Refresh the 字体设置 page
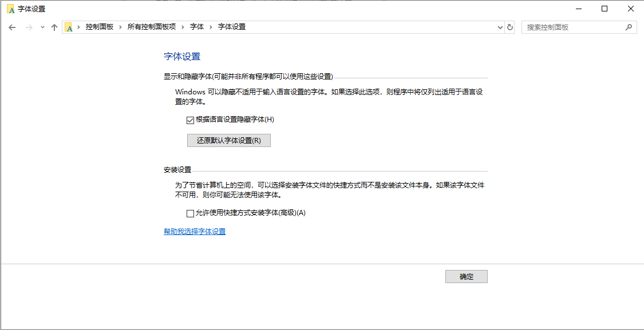 (x=510, y=27)
